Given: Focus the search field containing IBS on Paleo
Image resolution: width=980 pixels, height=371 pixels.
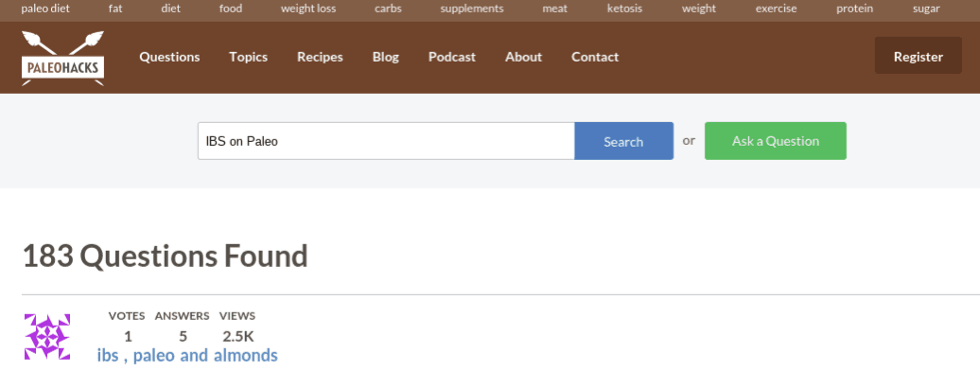Looking at the screenshot, I should coord(386,141).
